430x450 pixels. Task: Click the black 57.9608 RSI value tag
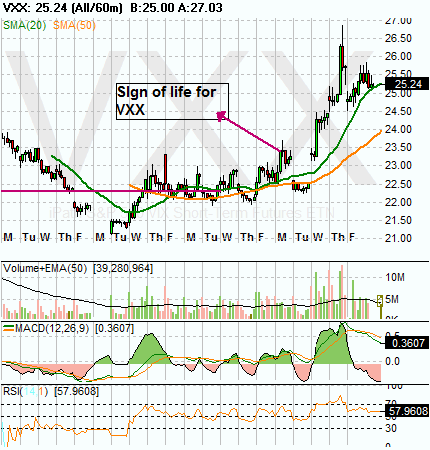(x=407, y=411)
